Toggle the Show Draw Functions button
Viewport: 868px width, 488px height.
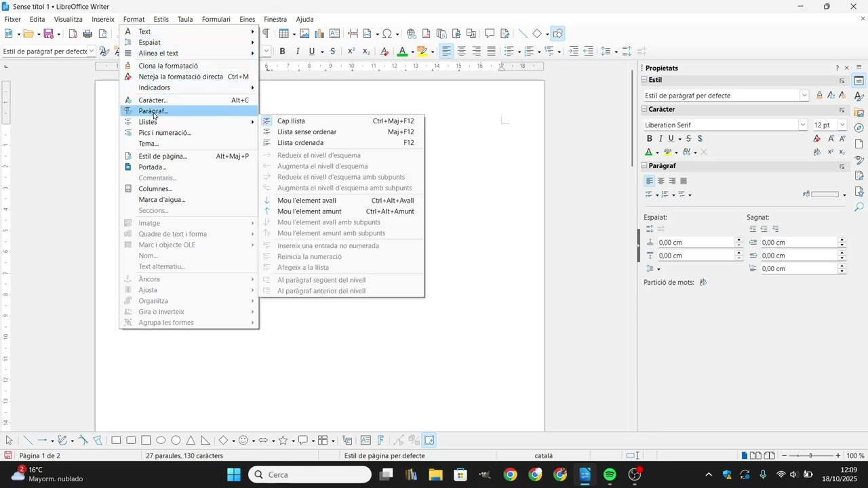[557, 34]
